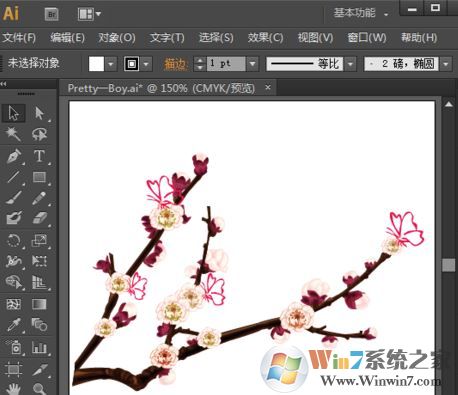Open the stroke weight dropdown

coord(252,63)
